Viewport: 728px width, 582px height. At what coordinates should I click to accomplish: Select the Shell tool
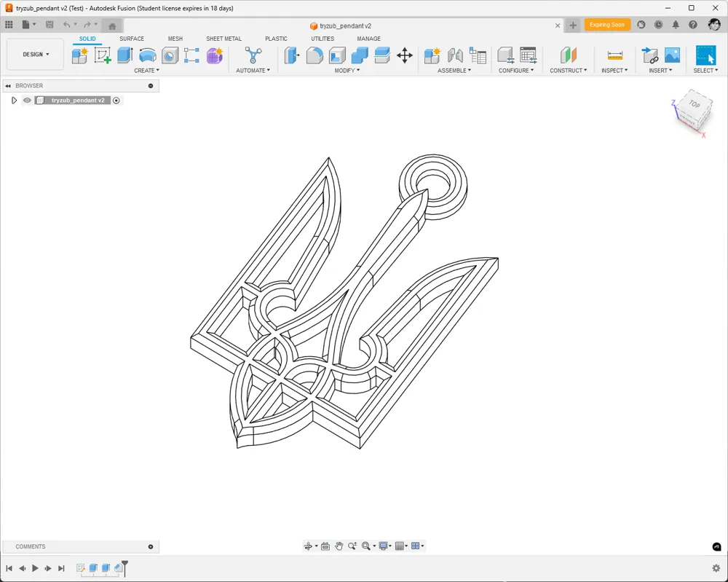(x=337, y=55)
